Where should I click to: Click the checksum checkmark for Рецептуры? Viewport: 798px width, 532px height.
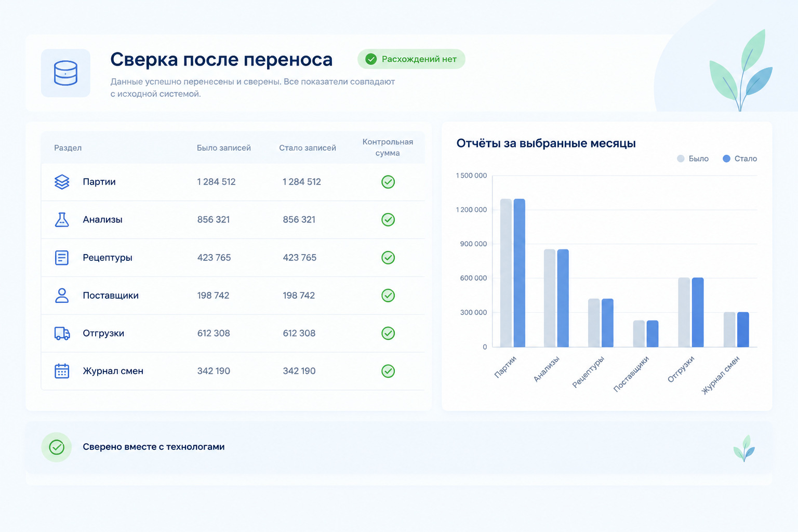388,258
